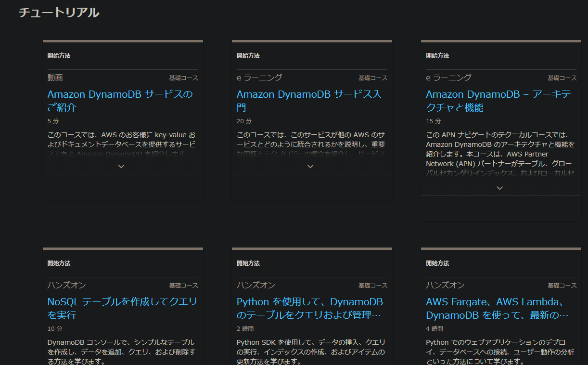The height and width of the screenshot is (365, 588).
Task: Open the Amazon DynamoDB サービスのご紹介 link
Action: coord(120,101)
